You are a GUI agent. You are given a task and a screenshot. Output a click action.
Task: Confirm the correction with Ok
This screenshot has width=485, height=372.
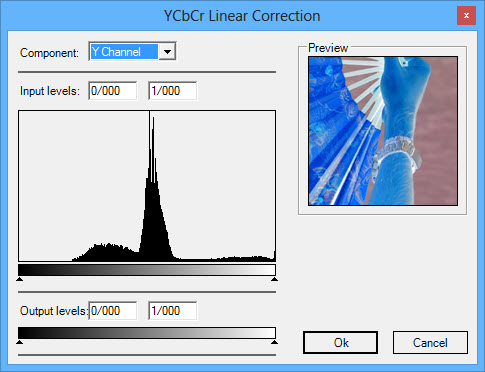point(340,342)
